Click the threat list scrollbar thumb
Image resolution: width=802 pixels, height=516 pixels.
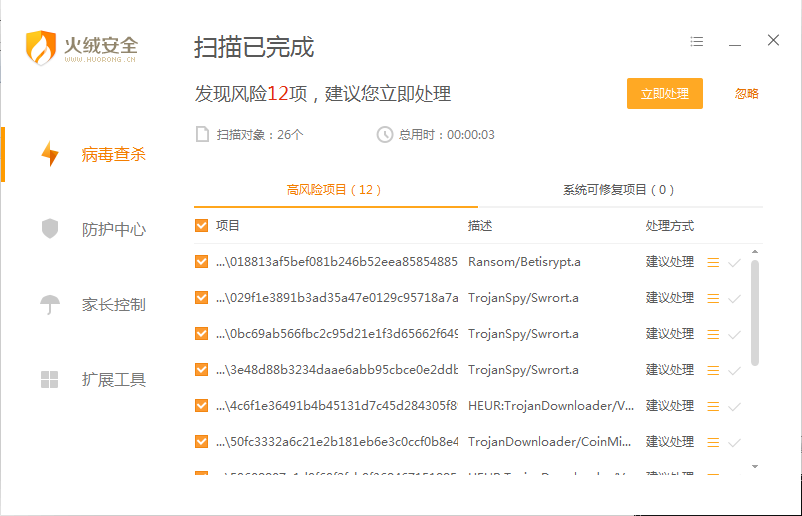click(x=755, y=312)
